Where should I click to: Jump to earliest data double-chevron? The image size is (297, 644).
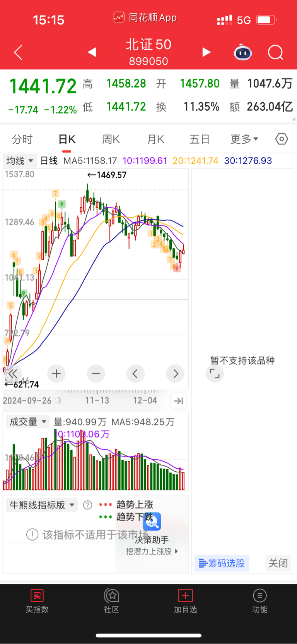13,374
